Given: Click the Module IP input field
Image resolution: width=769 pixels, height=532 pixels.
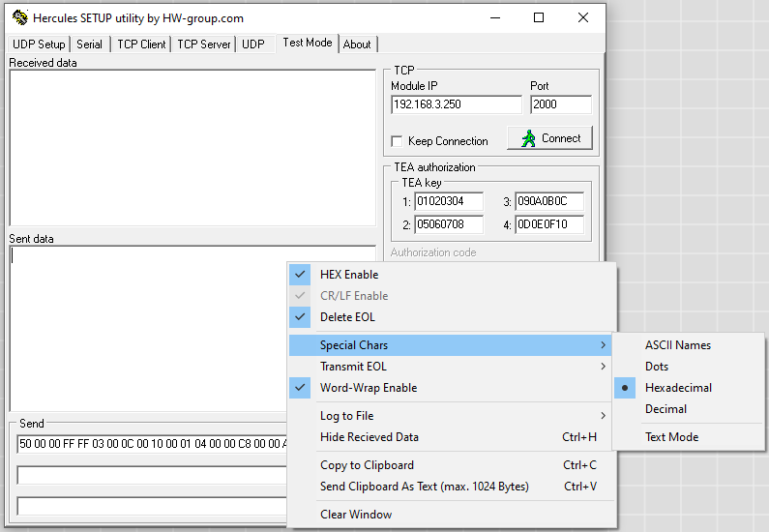Looking at the screenshot, I should coord(457,104).
